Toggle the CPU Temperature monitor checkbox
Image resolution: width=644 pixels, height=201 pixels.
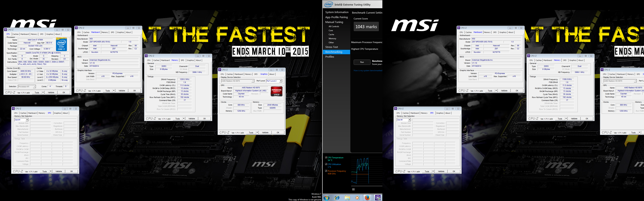(x=326, y=157)
